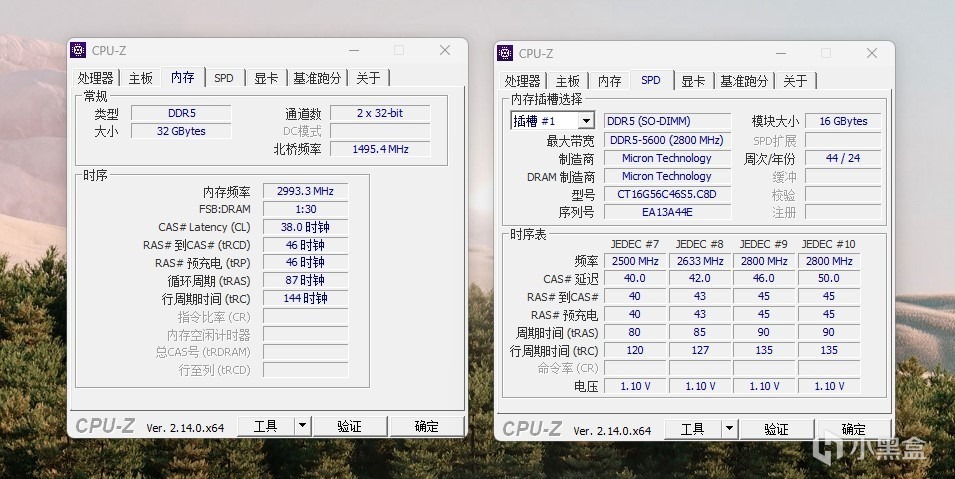Click the 50.0 CAS latency cell

point(829,278)
